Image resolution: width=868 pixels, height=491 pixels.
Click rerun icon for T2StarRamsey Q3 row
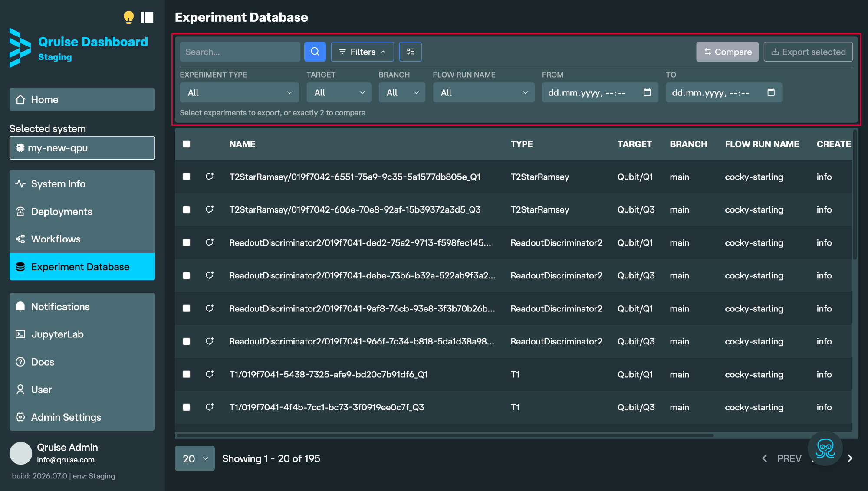pos(210,209)
